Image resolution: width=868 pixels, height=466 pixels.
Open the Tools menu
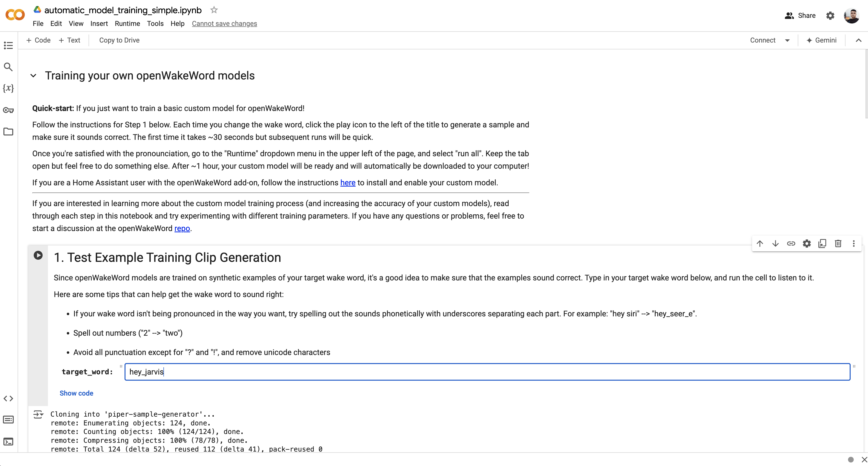coord(155,23)
